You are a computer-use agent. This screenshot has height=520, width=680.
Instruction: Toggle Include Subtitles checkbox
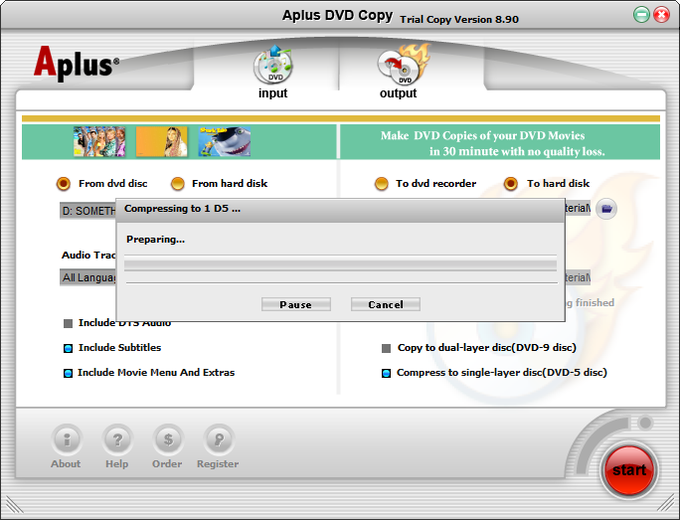point(68,348)
